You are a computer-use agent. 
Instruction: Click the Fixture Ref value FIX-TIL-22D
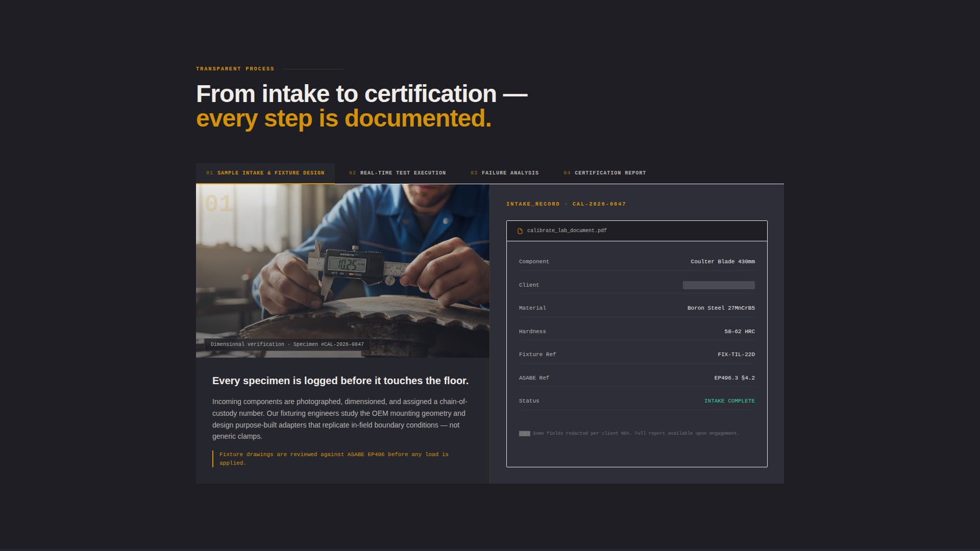[x=736, y=354]
